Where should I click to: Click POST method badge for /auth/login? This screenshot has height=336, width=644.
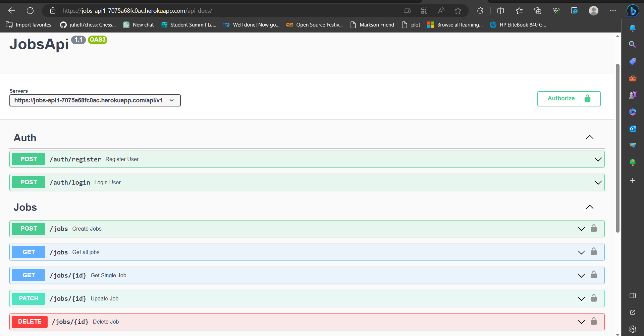click(x=29, y=182)
